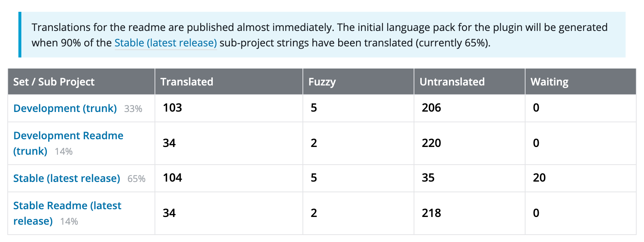
Task: Open the Stable (latest release) sub-project row link
Action: coord(66,178)
